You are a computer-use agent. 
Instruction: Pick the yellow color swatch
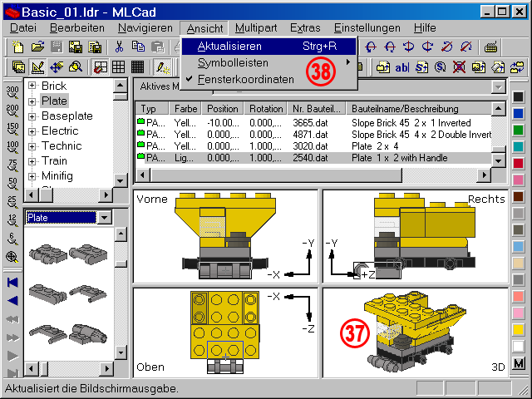click(x=518, y=329)
